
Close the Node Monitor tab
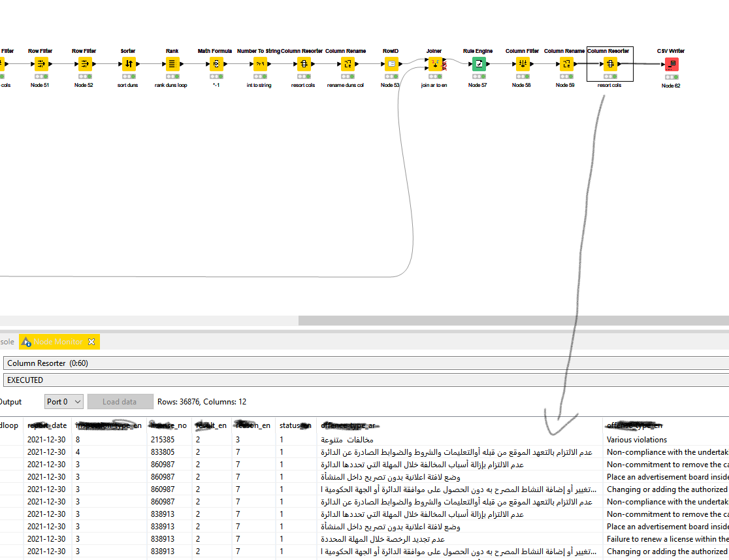[x=91, y=342]
